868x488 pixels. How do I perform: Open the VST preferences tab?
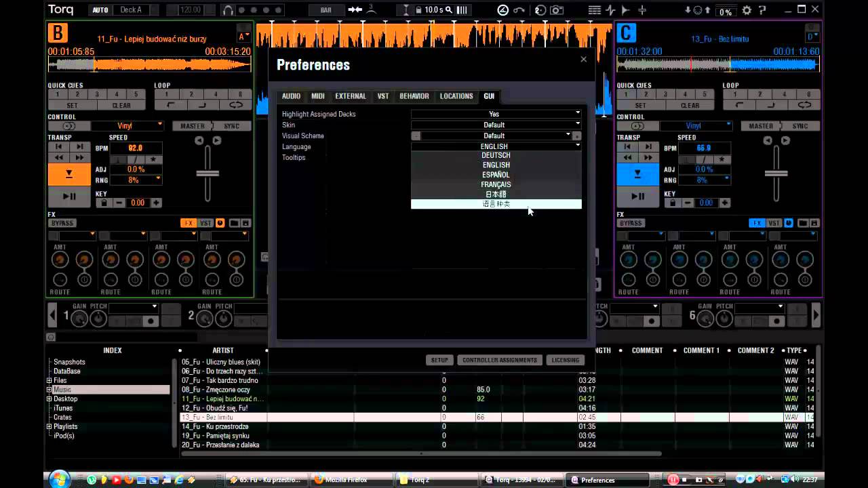(x=383, y=96)
